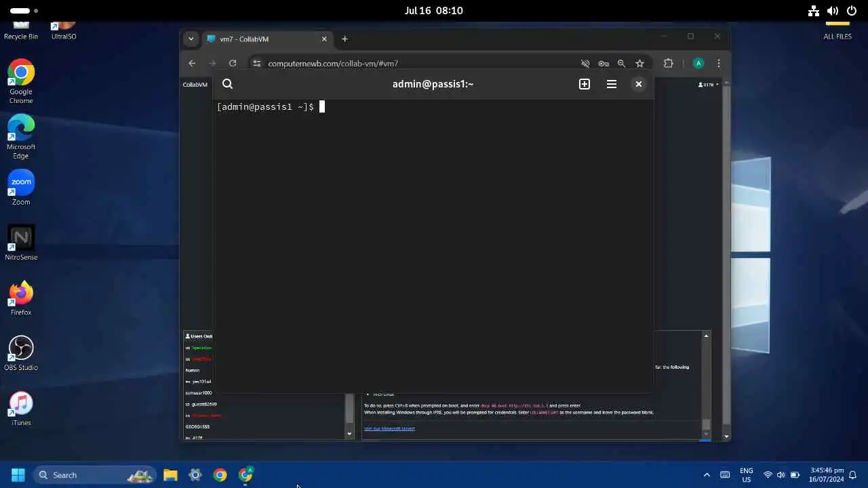Click the users list scrollbar down arrow
868x488 pixels.
pos(350,434)
